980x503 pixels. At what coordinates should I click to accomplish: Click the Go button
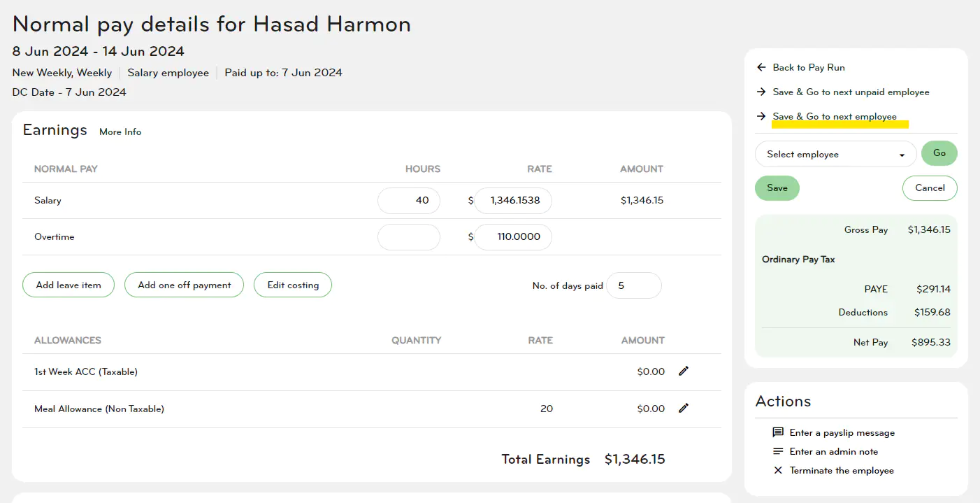[x=939, y=153]
